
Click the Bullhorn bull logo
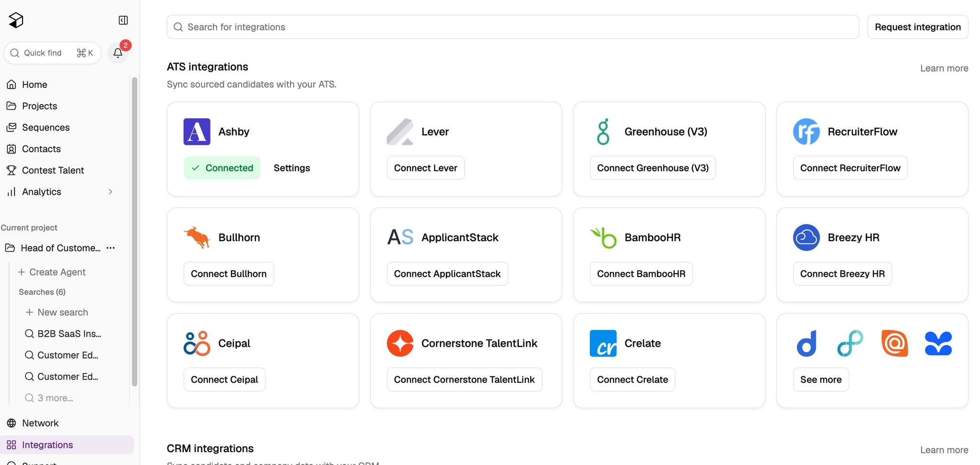(x=197, y=237)
